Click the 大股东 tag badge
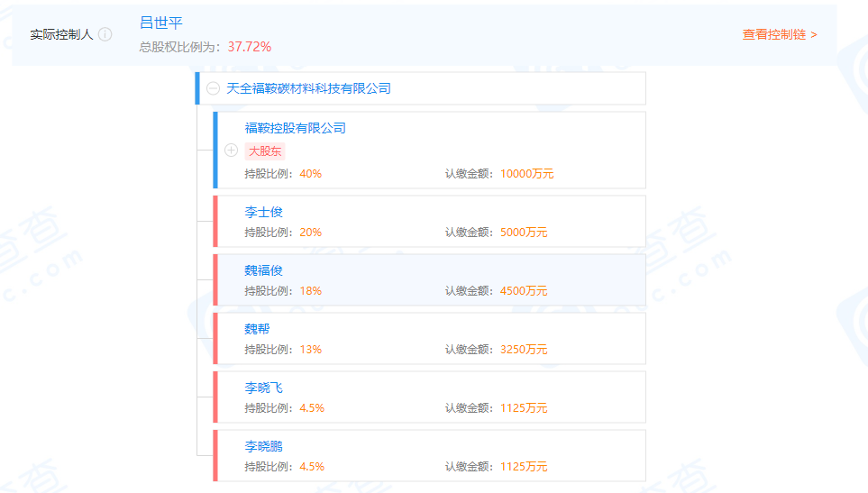Image resolution: width=868 pixels, height=493 pixels. click(265, 151)
